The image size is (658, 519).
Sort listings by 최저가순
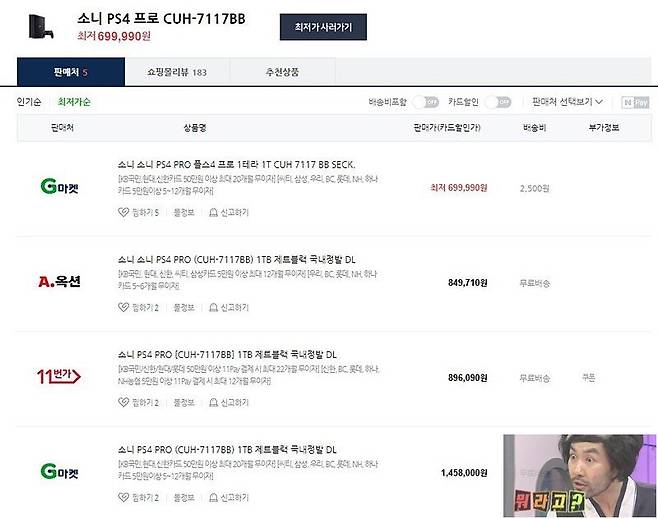point(74,102)
